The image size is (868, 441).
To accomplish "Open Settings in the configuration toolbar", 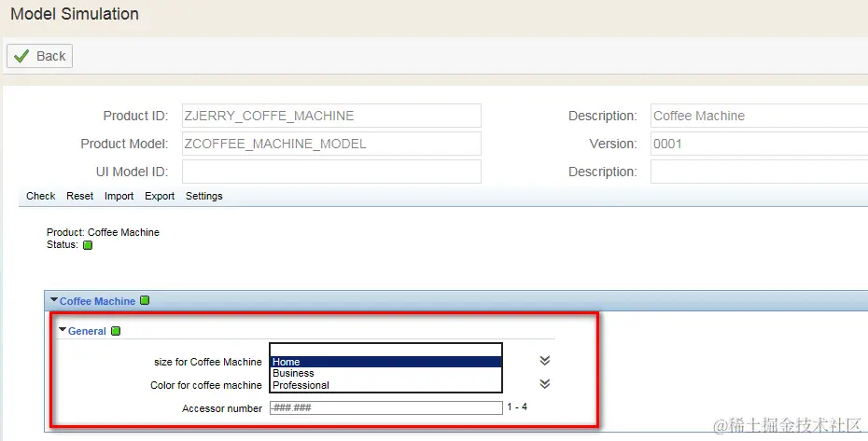I will point(203,196).
